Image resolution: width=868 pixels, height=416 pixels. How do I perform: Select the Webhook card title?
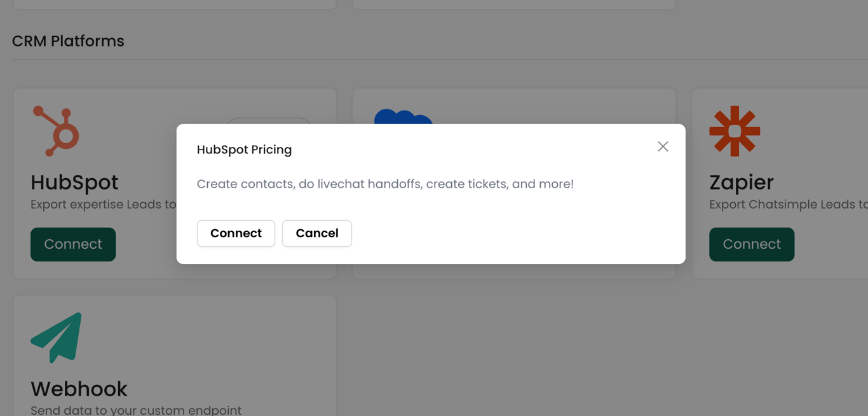tap(79, 389)
